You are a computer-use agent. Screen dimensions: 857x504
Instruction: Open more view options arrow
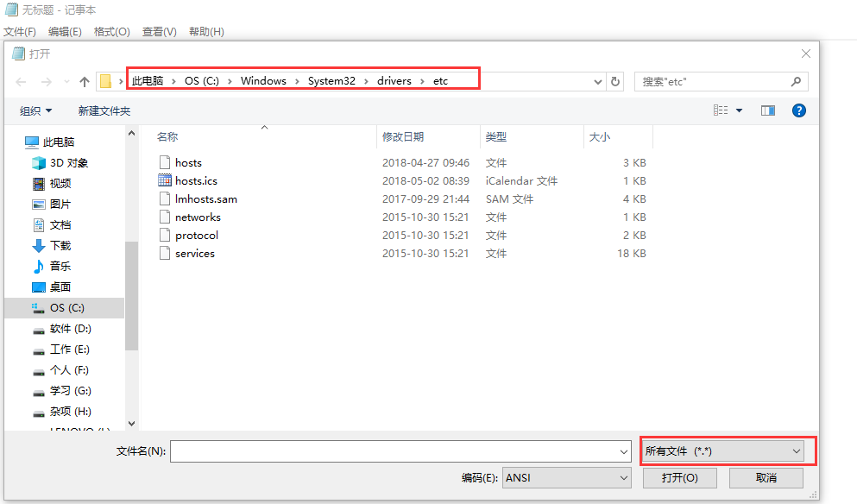click(740, 110)
